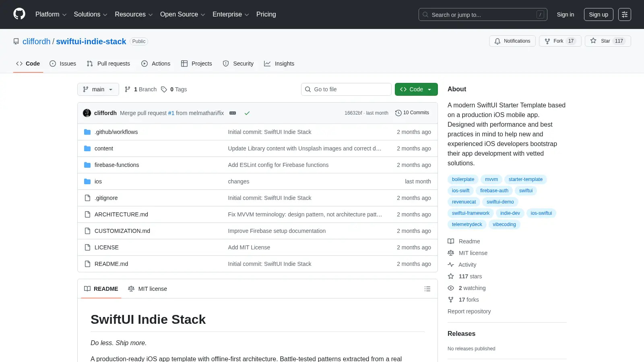Open the green Code clone dropdown
Image resolution: width=644 pixels, height=362 pixels.
tap(416, 89)
